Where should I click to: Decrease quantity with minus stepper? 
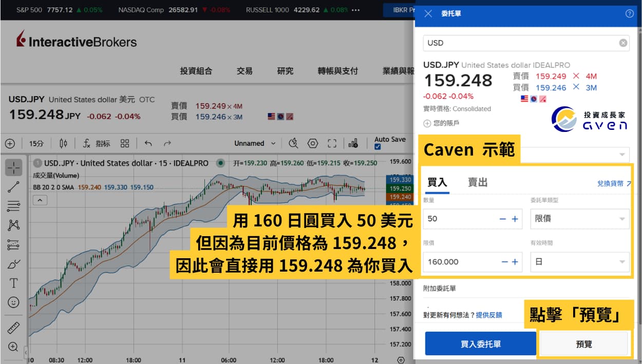pyautogui.click(x=503, y=219)
